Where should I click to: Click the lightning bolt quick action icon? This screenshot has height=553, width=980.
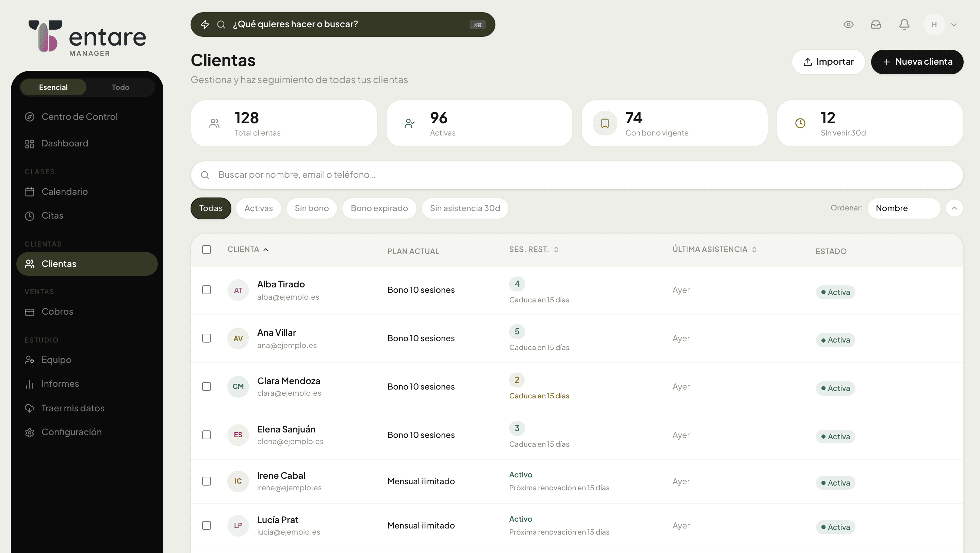tap(205, 25)
